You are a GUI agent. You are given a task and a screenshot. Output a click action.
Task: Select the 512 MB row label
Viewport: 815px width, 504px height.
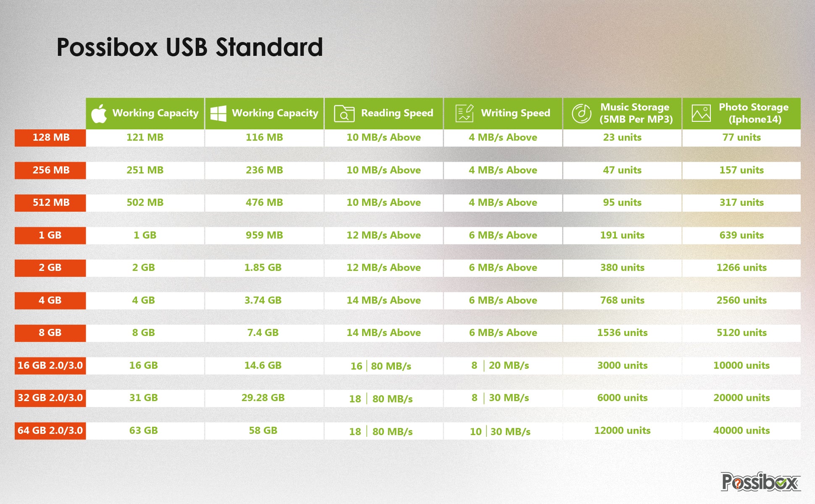click(x=51, y=202)
